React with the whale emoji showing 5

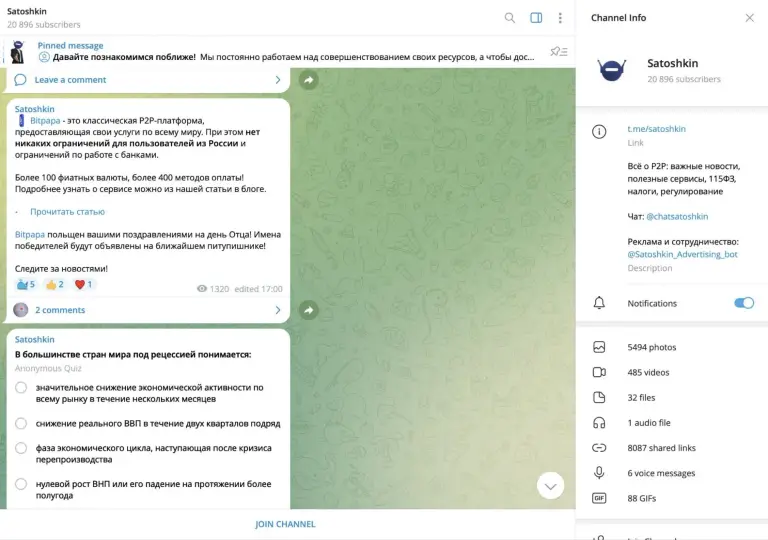[25, 284]
